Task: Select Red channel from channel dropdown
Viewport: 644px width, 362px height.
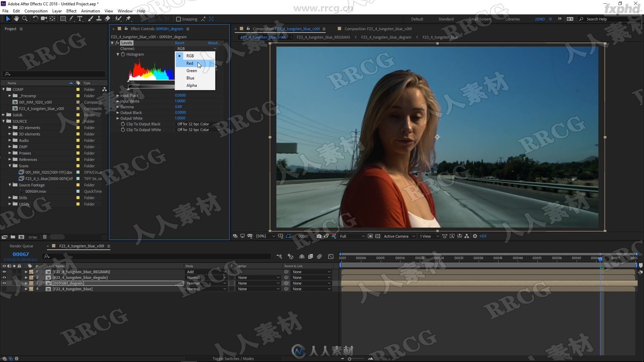Action: pyautogui.click(x=189, y=63)
